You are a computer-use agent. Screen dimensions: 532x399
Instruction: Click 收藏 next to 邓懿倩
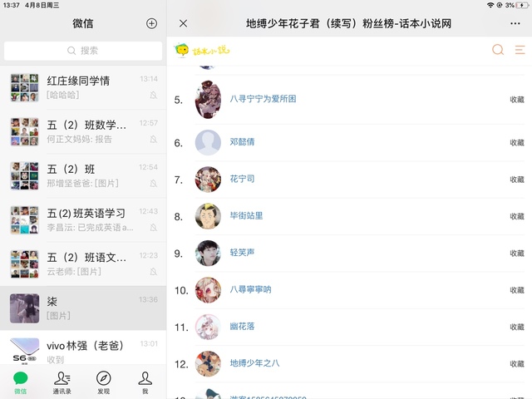click(x=517, y=142)
